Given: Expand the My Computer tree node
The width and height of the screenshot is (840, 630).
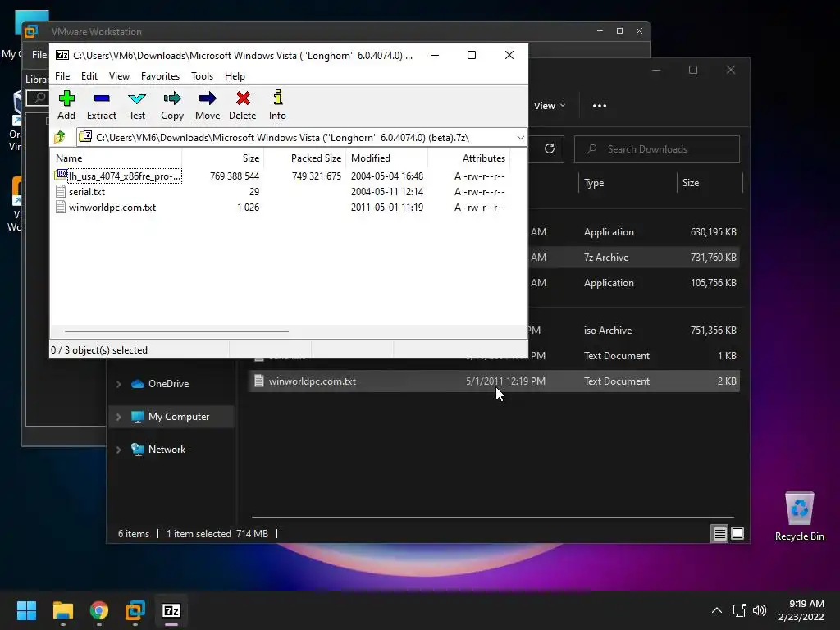Looking at the screenshot, I should pos(118,417).
